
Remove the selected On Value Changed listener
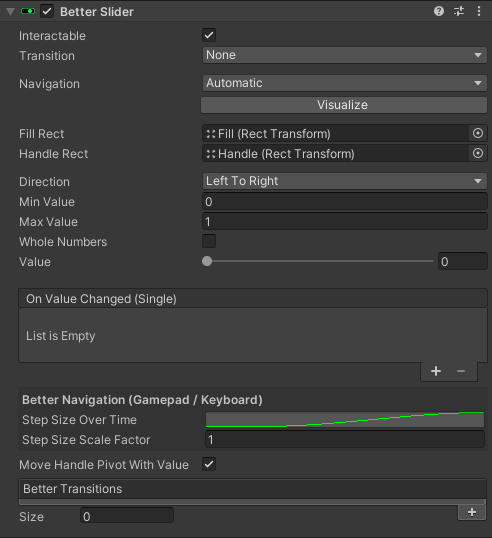pos(461,371)
